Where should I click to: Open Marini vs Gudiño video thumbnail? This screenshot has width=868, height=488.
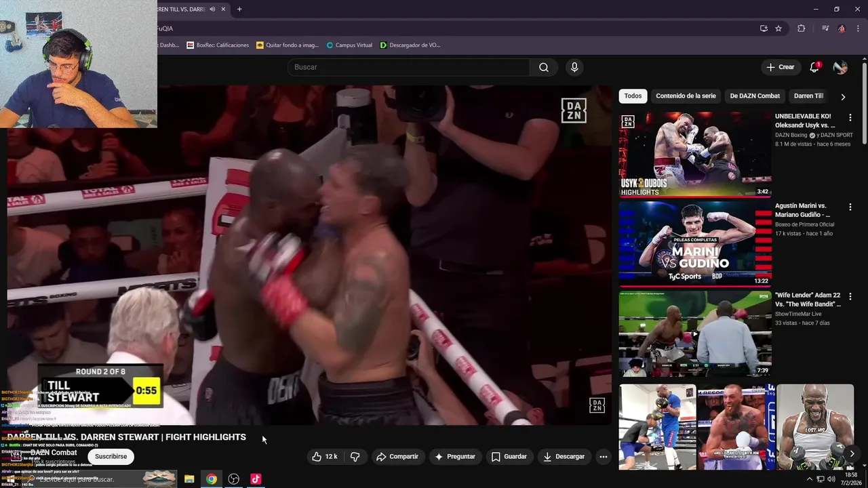(695, 244)
